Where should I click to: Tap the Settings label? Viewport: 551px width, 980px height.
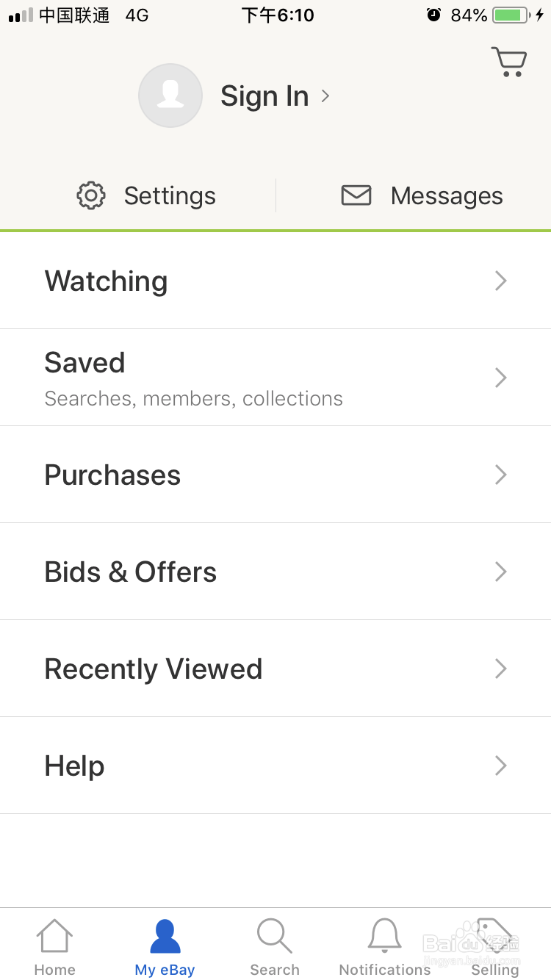[170, 196]
